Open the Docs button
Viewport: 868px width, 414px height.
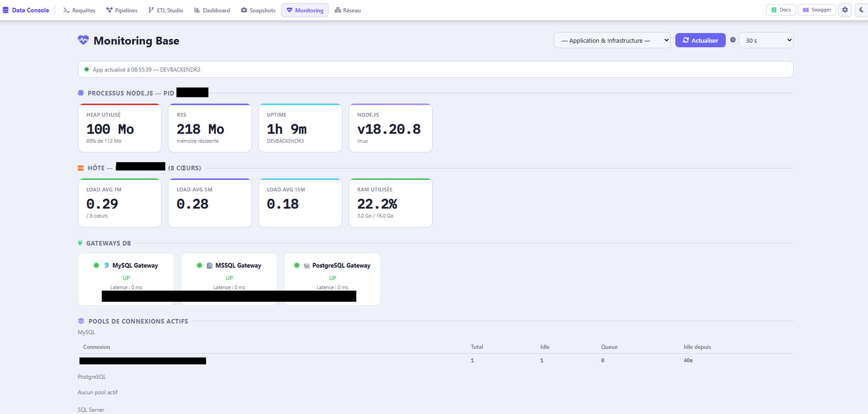click(x=781, y=10)
